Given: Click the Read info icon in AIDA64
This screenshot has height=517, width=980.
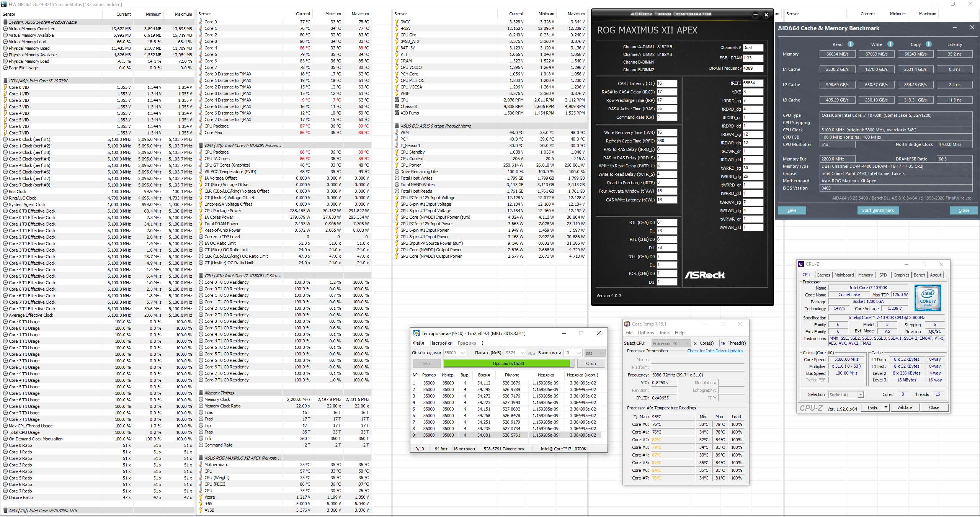Looking at the screenshot, I should (850, 44).
